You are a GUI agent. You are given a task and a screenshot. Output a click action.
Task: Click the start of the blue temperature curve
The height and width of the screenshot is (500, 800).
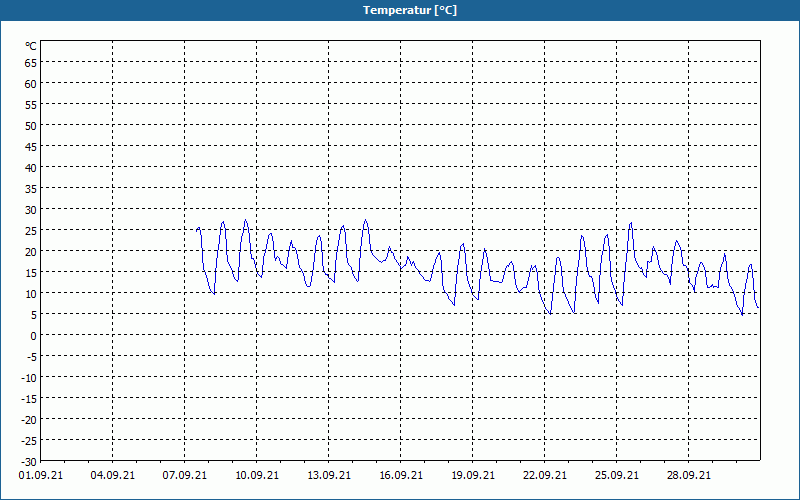point(196,231)
